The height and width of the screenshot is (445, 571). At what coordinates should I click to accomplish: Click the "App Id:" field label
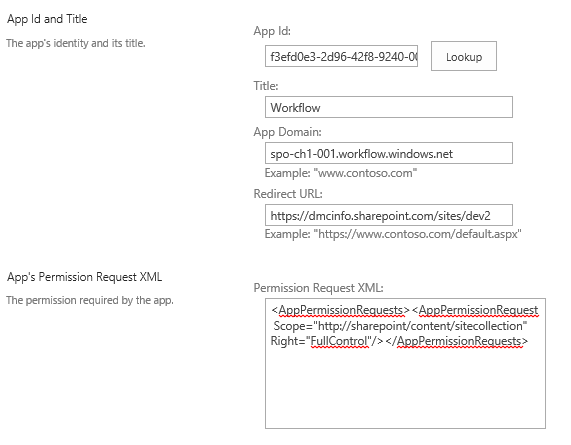(272, 31)
